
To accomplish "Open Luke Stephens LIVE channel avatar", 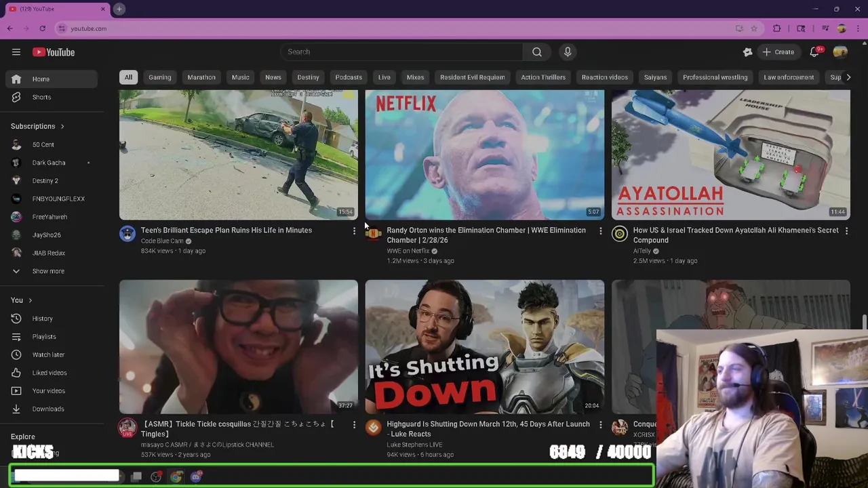I will [374, 428].
